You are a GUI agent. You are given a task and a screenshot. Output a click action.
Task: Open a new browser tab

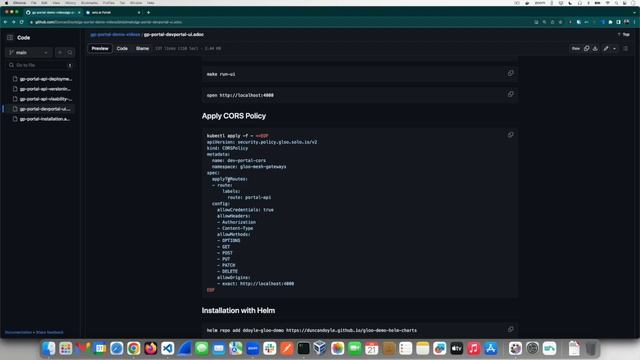[x=148, y=13]
